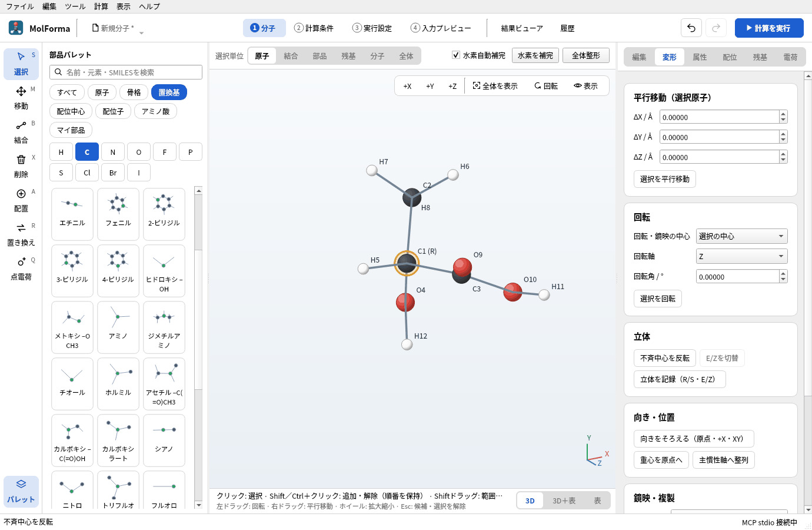Click the 全体整形 button

(x=586, y=55)
